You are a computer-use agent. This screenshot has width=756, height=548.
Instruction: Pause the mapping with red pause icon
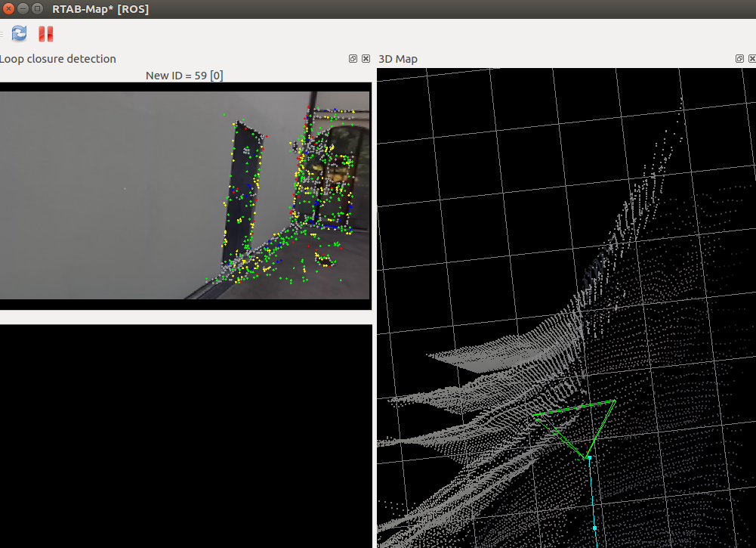coord(45,34)
